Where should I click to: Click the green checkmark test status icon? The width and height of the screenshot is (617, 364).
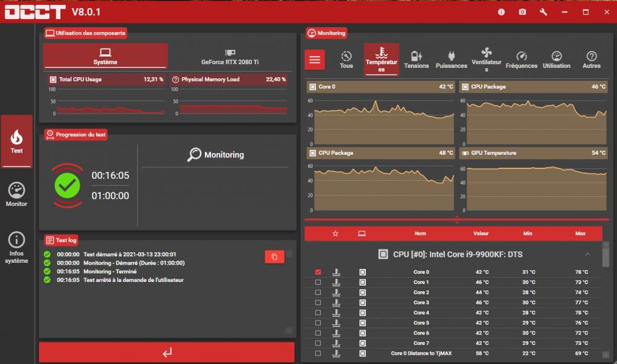pos(67,185)
